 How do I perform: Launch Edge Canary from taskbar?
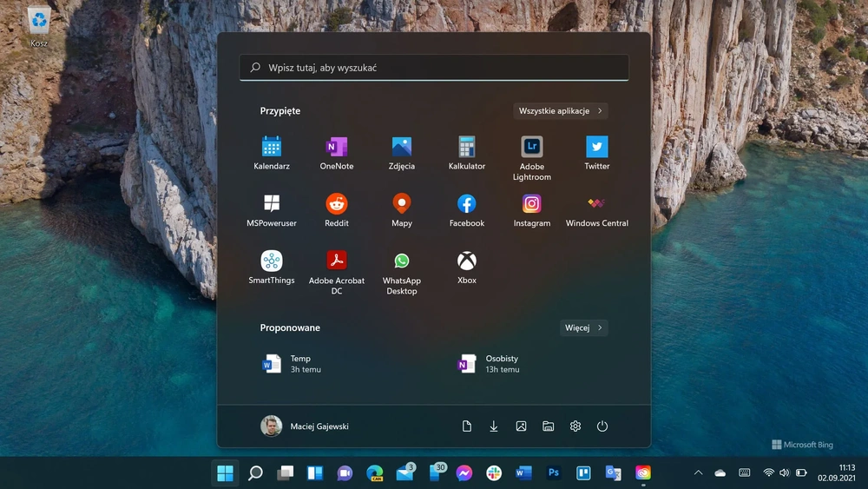click(375, 473)
